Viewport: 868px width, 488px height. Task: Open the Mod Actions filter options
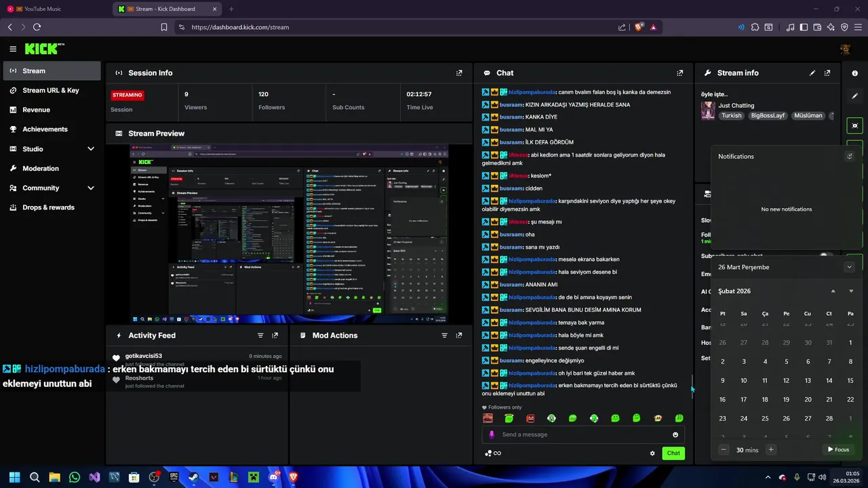pyautogui.click(x=445, y=335)
